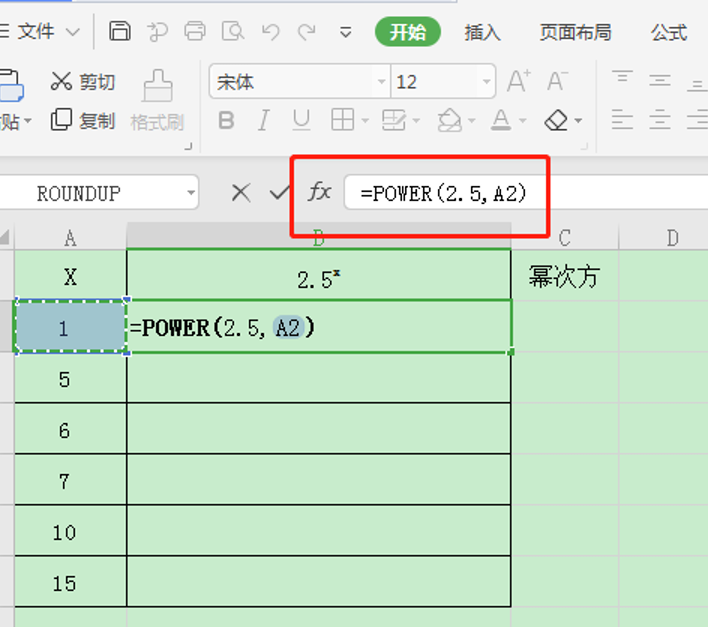Click the cell with value 5
This screenshot has height=627, width=708.
coord(70,378)
